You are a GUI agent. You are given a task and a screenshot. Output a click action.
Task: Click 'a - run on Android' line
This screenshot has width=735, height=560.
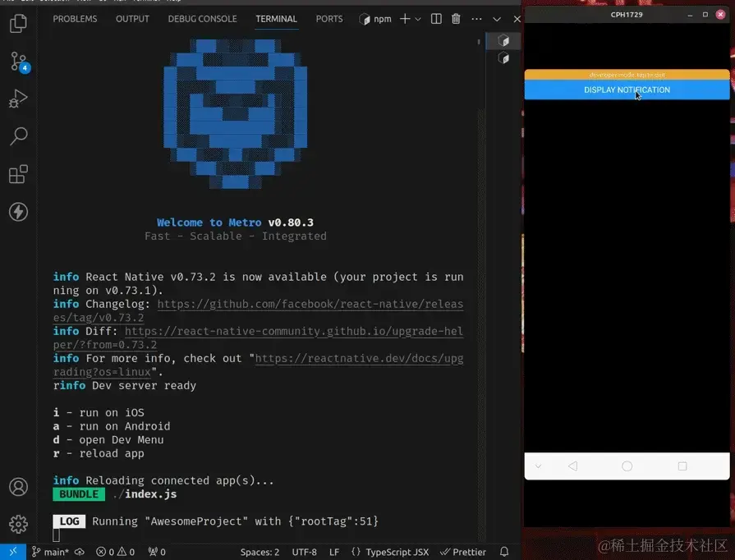[x=112, y=426]
